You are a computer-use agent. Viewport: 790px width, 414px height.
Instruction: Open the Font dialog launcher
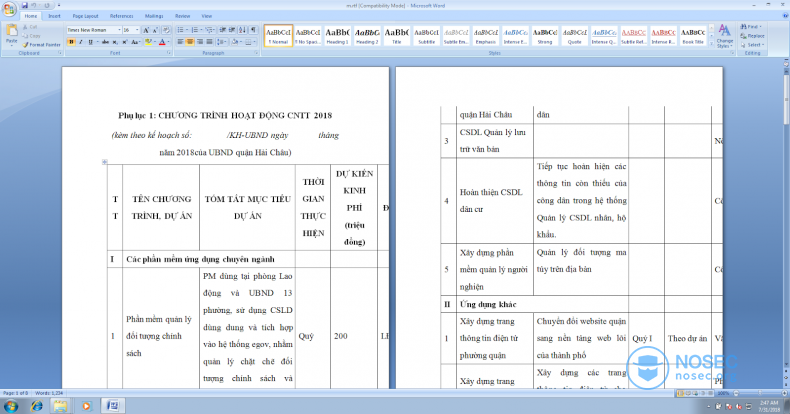pyautogui.click(x=169, y=53)
